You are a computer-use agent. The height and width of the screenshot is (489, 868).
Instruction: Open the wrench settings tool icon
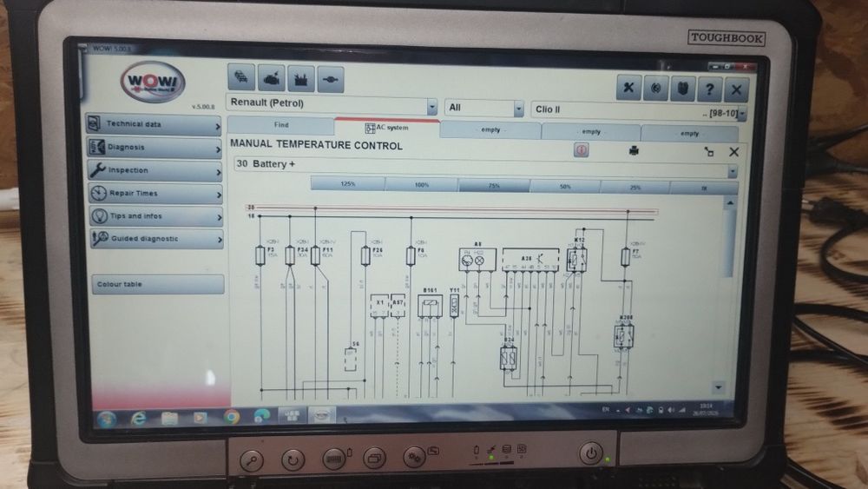coord(628,88)
